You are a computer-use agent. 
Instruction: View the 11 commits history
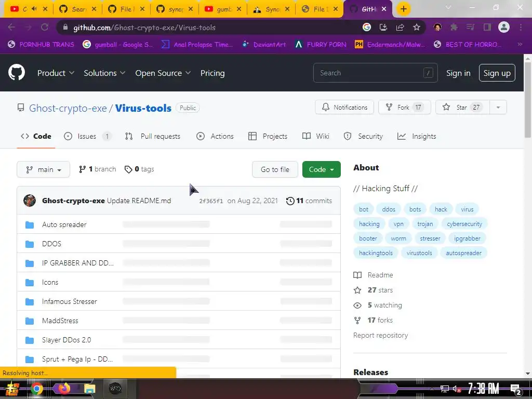point(309,201)
